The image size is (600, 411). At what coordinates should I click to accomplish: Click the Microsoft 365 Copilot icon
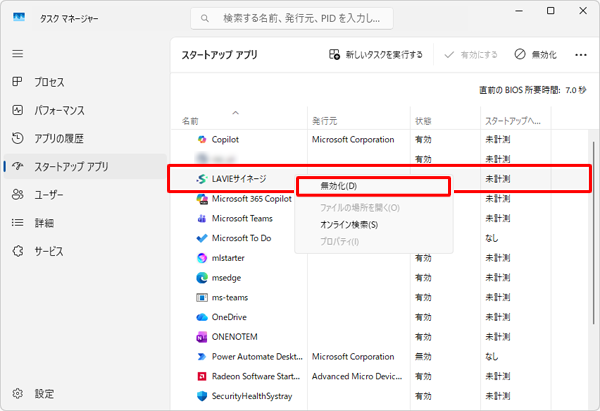pyautogui.click(x=202, y=199)
